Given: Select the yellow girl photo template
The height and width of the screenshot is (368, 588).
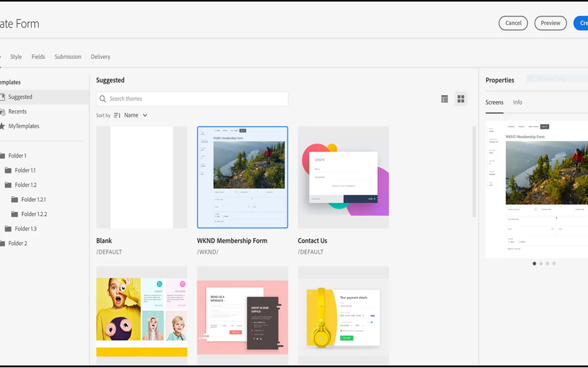Looking at the screenshot, I should coord(142,315).
